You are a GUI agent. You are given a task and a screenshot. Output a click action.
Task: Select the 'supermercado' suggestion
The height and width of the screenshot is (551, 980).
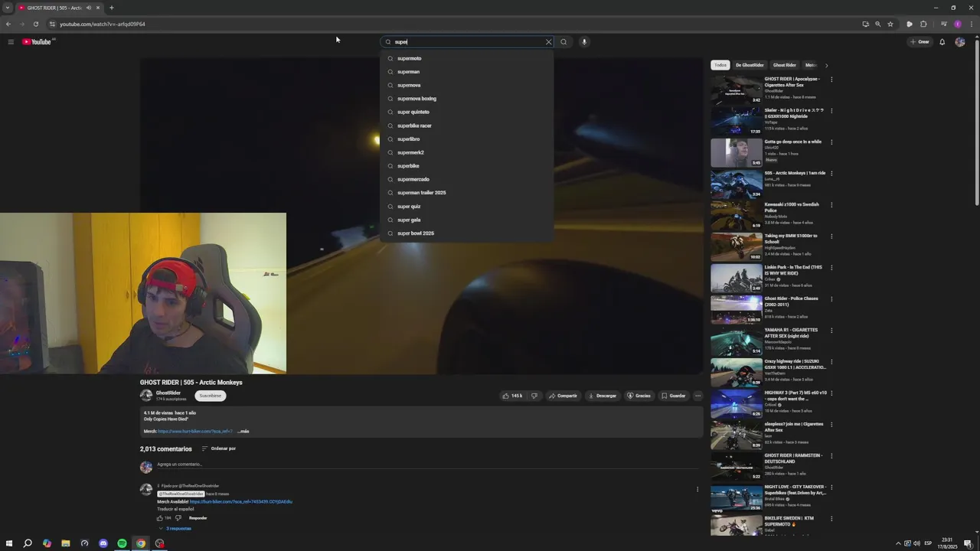[467, 179]
